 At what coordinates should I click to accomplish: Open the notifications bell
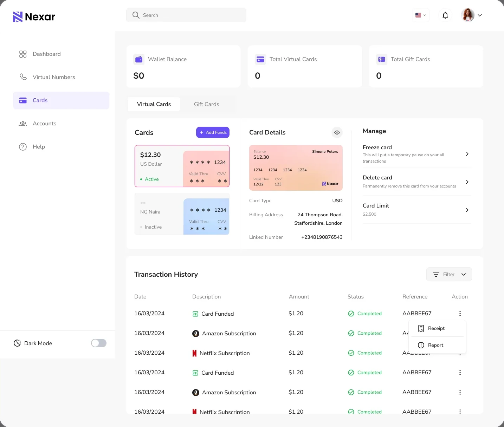click(x=445, y=15)
